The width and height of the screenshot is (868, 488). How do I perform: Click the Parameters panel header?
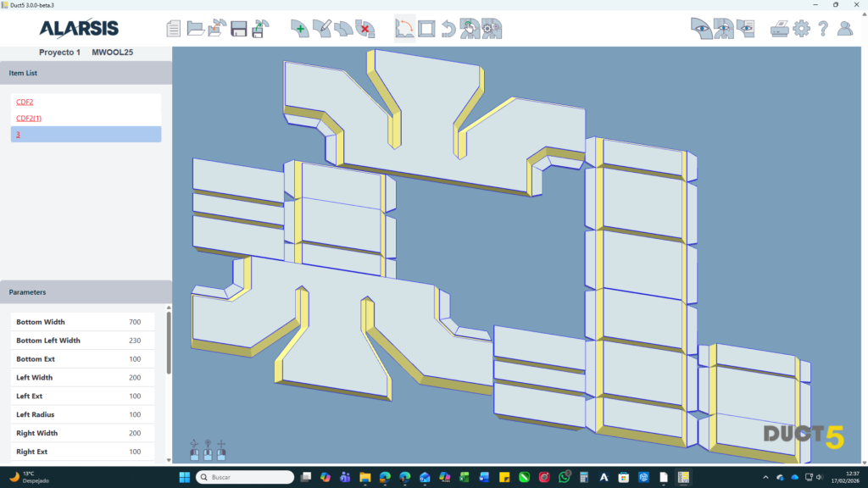[x=86, y=292]
